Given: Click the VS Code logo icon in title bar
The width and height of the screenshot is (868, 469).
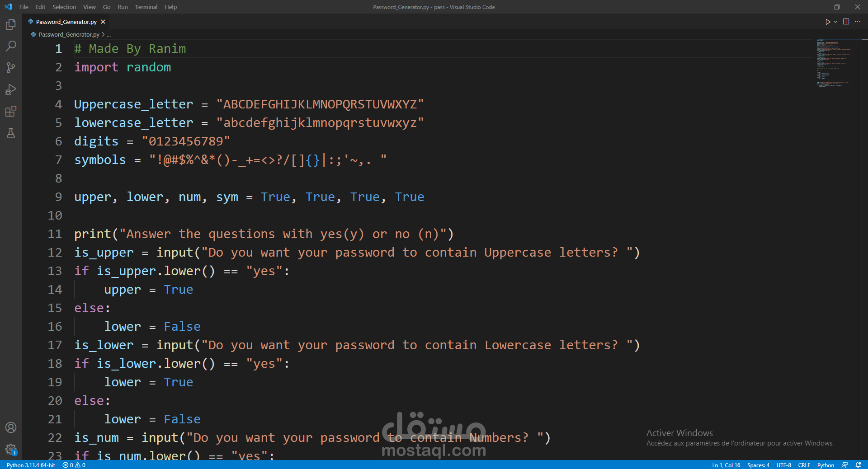Looking at the screenshot, I should [x=8, y=7].
